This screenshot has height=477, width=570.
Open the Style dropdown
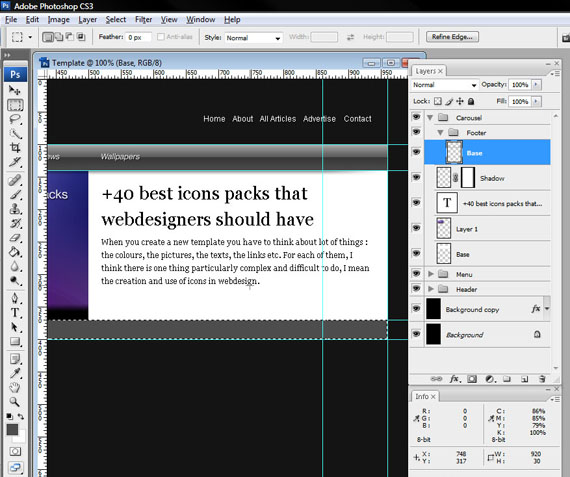(253, 38)
